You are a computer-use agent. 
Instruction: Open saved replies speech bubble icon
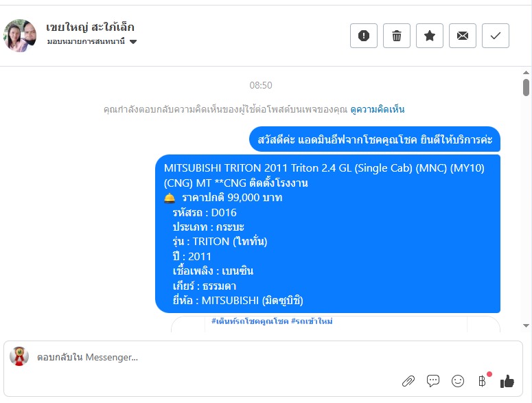(433, 381)
